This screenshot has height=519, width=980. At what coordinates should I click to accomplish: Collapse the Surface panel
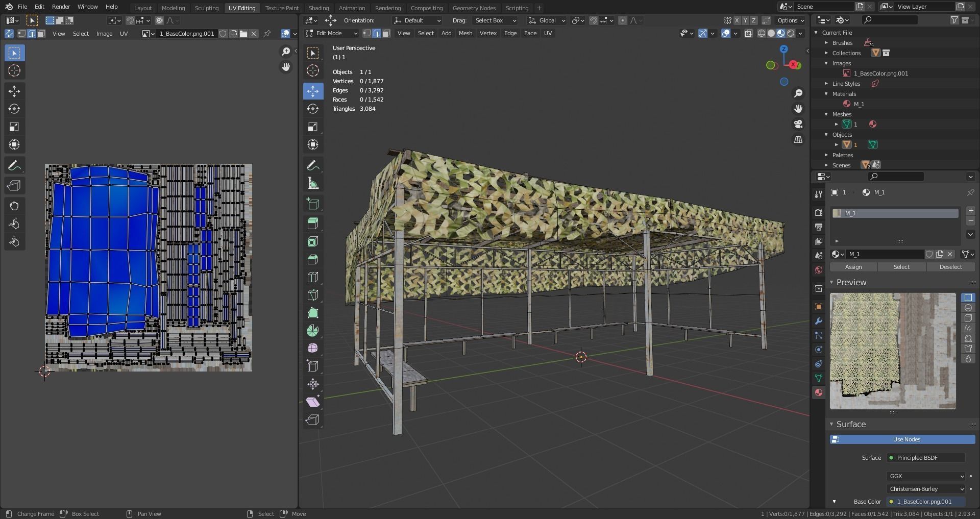(x=831, y=424)
